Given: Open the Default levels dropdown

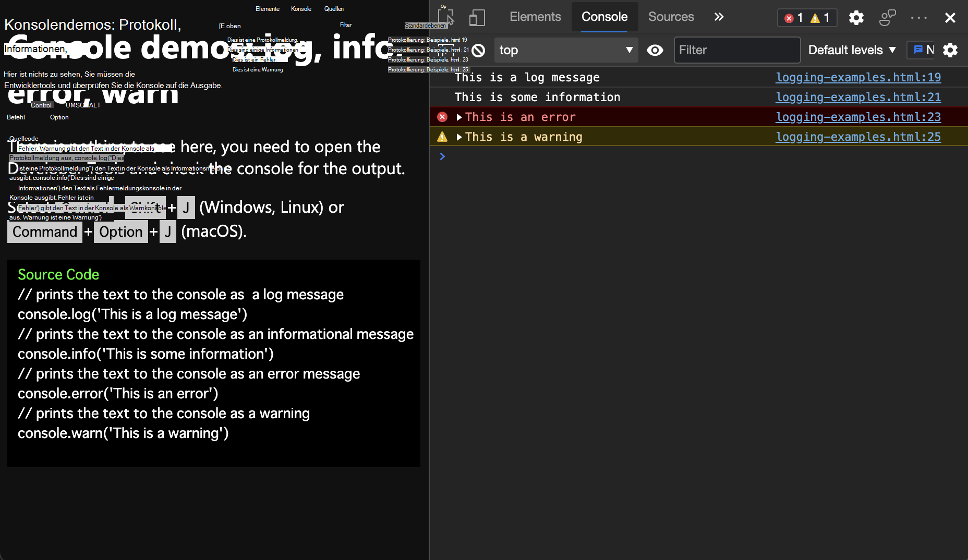Looking at the screenshot, I should pos(852,50).
